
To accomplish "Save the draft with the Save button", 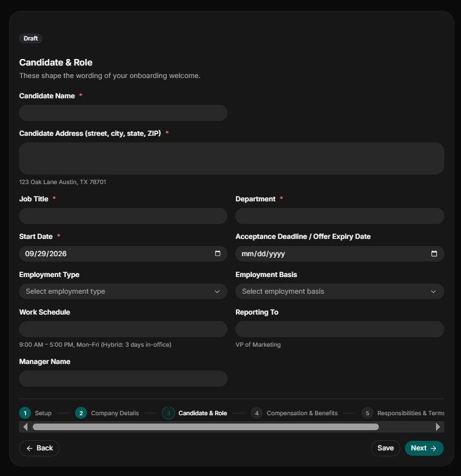I will 385,448.
